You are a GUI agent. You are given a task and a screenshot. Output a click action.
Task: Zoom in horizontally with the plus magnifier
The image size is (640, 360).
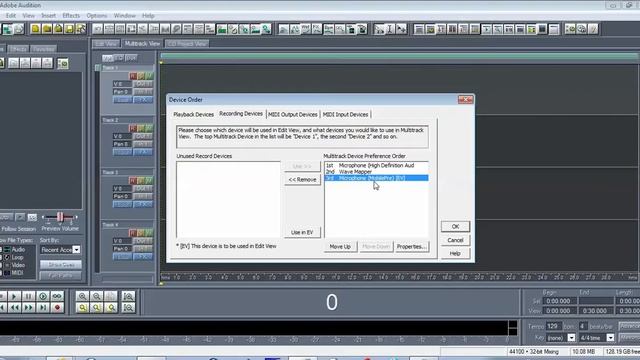click(82, 296)
